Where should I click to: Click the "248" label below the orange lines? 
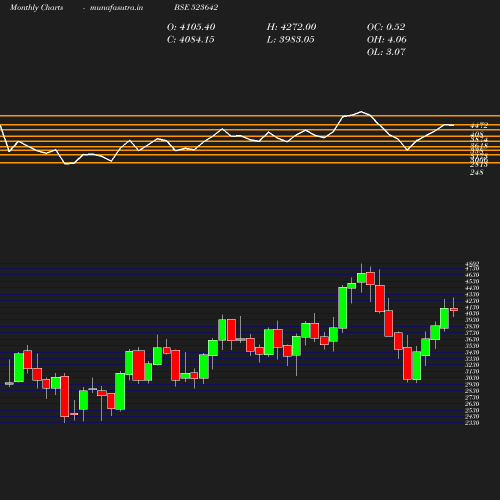tap(477, 173)
